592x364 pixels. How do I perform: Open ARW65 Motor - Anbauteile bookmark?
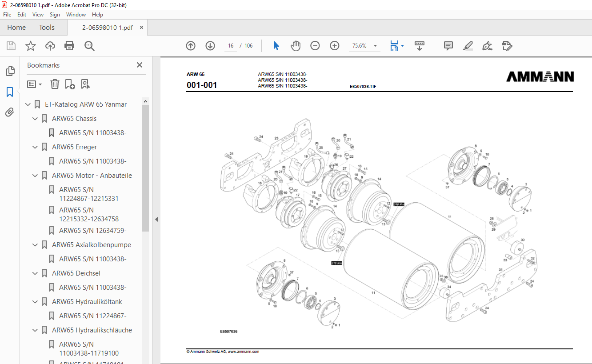92,176
